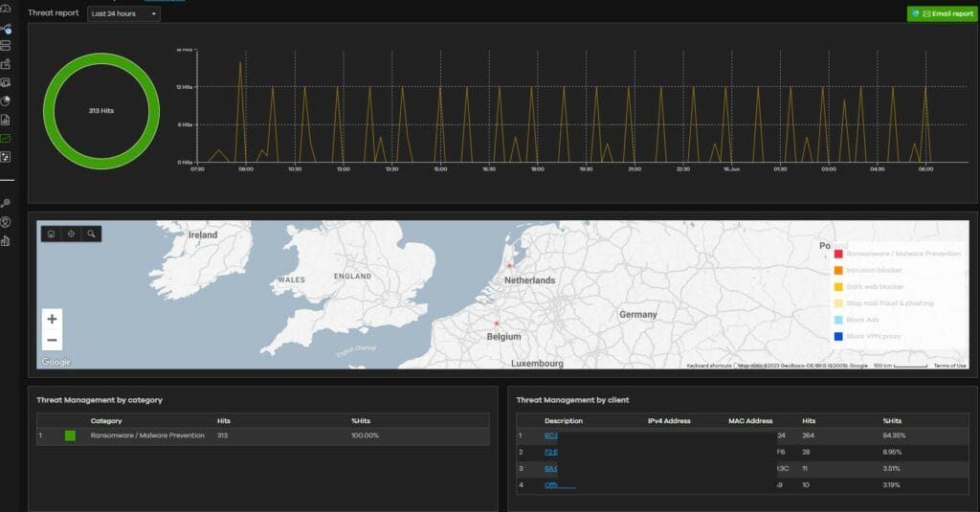Open the key icon in sidebar
980x512 pixels.
6,203
